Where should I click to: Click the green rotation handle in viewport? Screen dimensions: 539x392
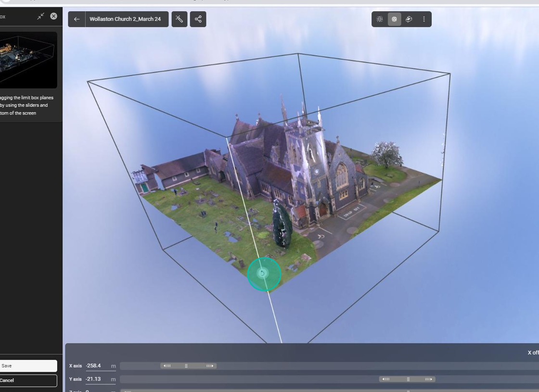point(264,274)
